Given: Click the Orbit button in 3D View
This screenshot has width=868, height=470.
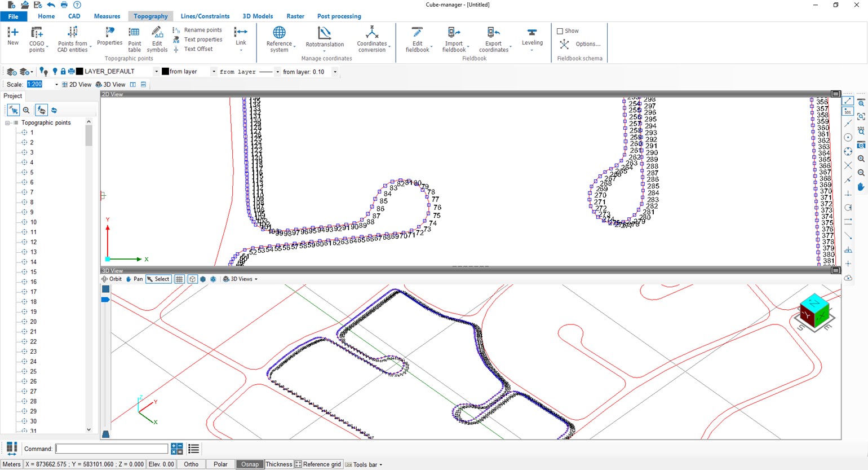Looking at the screenshot, I should [x=112, y=279].
